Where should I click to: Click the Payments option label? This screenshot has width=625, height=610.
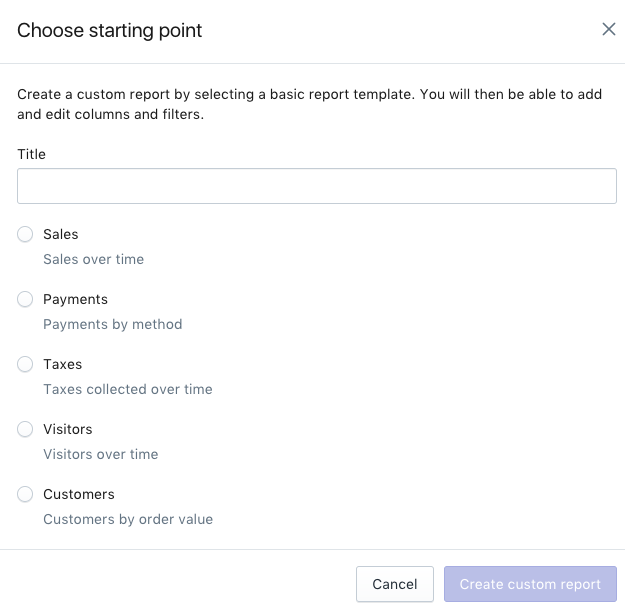click(75, 299)
